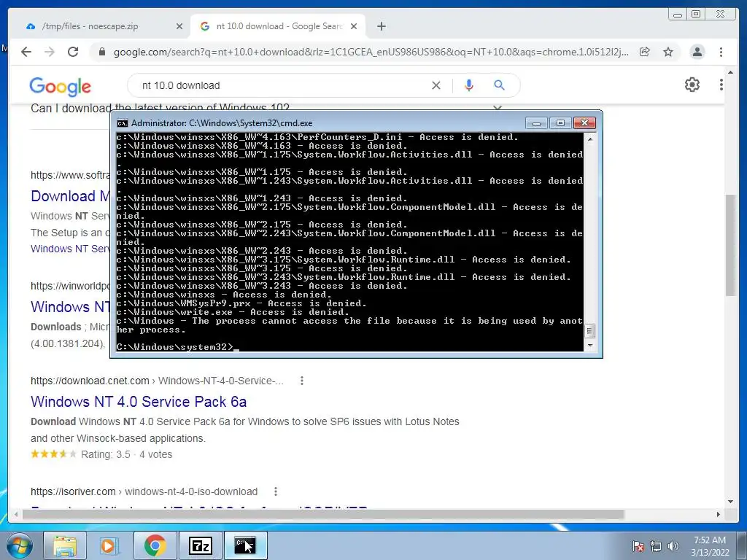
Task: Open more options for cnet.com result
Action: (x=301, y=381)
